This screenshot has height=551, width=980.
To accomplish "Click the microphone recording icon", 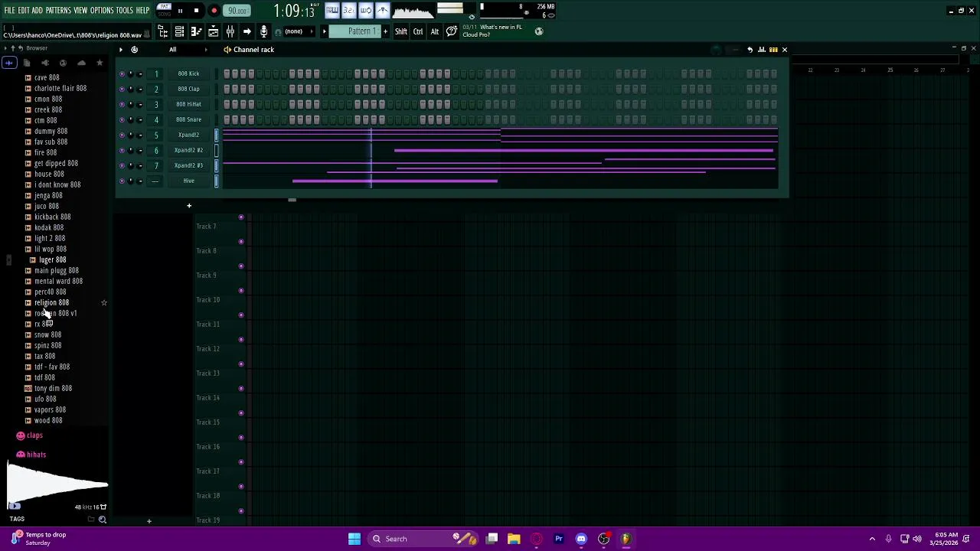I will [x=263, y=31].
